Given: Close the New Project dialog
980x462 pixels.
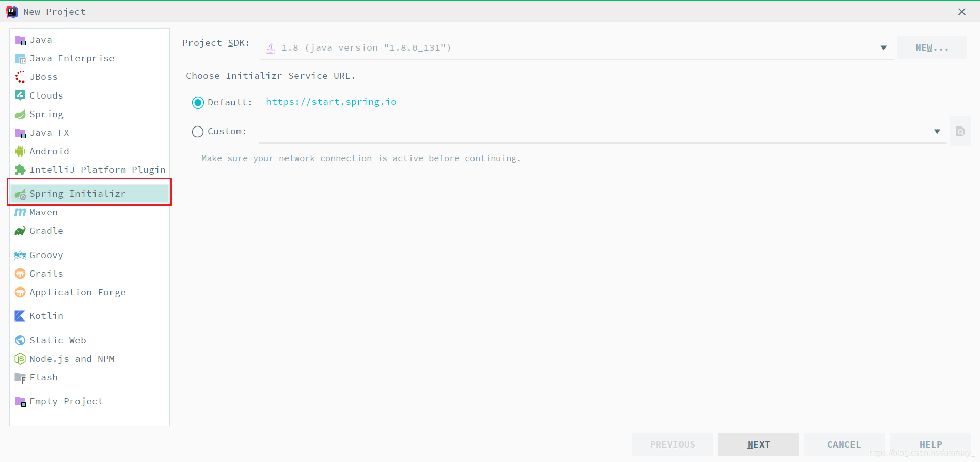Looking at the screenshot, I should 962,12.
